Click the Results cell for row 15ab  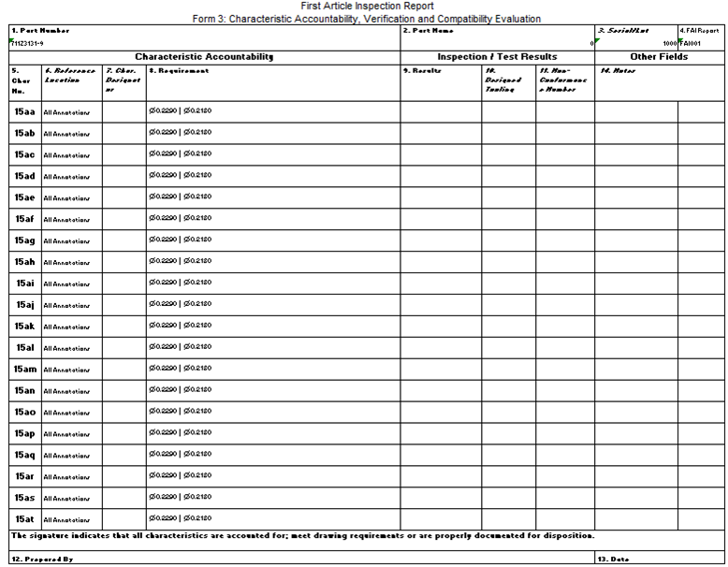[441, 133]
